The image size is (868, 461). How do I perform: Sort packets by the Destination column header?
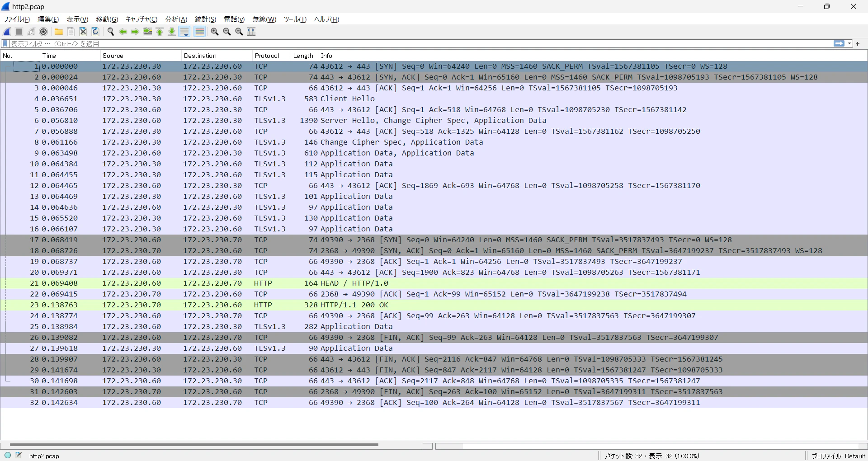(x=217, y=56)
